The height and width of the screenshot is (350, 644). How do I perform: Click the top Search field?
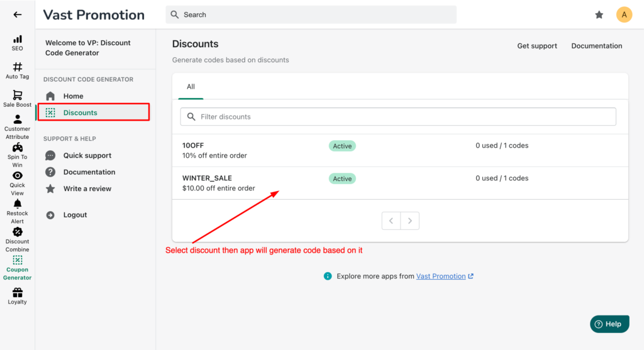coord(311,15)
